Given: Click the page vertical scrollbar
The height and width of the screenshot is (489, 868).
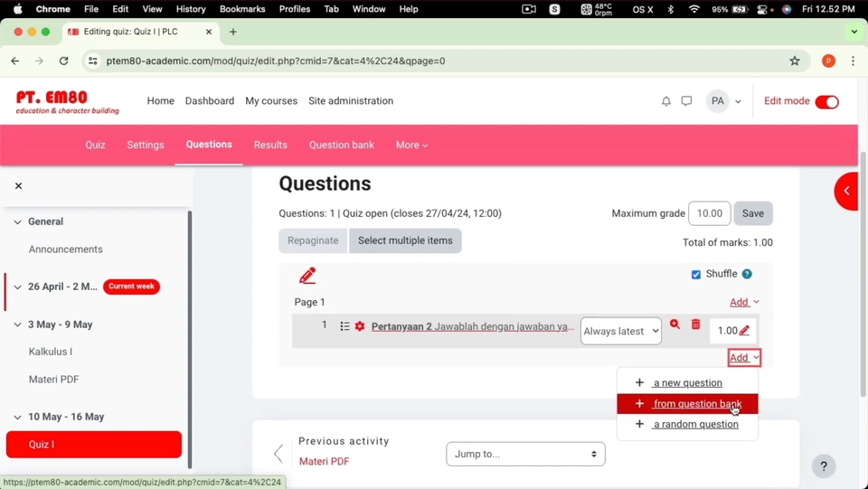Looking at the screenshot, I should point(863,275).
